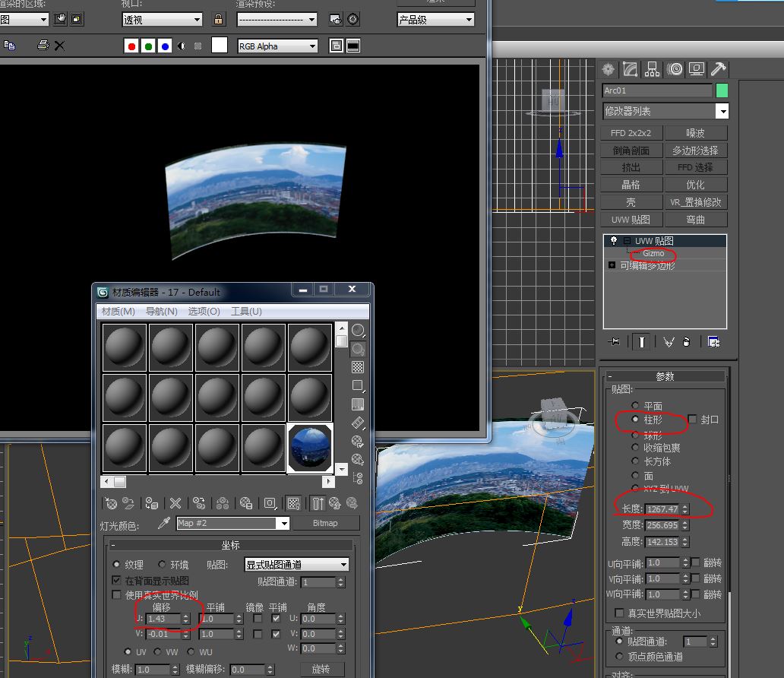Enable blue channel in render window
This screenshot has width=784, height=678.
click(165, 46)
